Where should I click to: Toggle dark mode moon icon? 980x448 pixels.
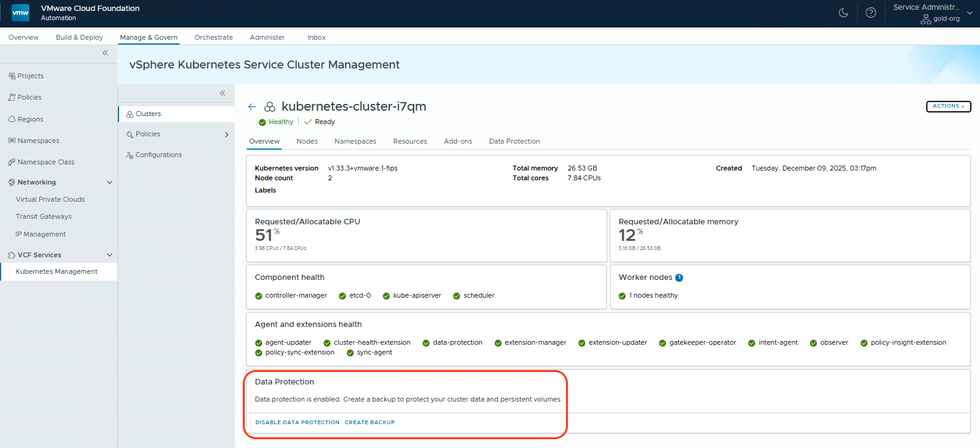pos(843,13)
